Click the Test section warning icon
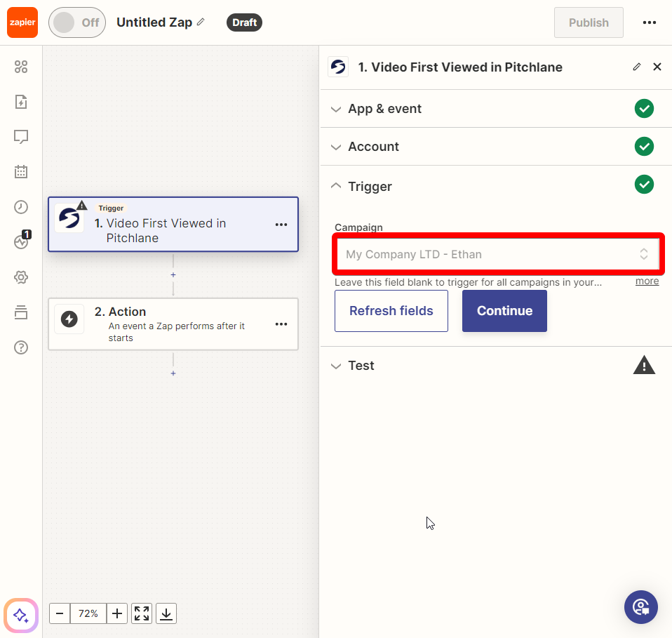This screenshot has width=672, height=638. (644, 365)
